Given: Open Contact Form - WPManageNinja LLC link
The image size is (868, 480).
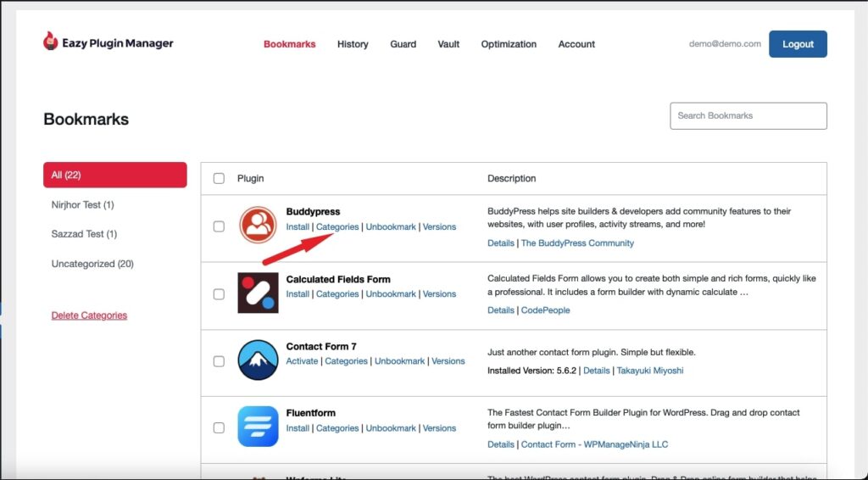Looking at the screenshot, I should pos(594,444).
